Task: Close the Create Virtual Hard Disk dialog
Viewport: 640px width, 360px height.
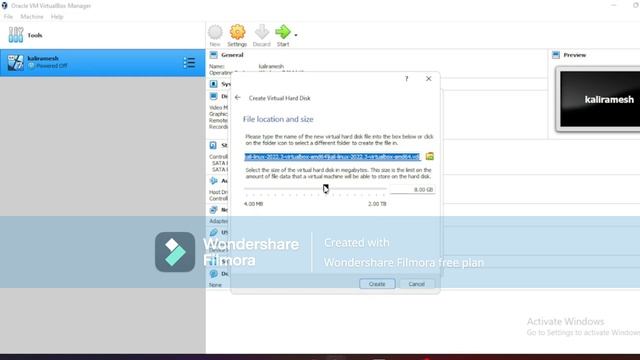Action: tap(429, 79)
